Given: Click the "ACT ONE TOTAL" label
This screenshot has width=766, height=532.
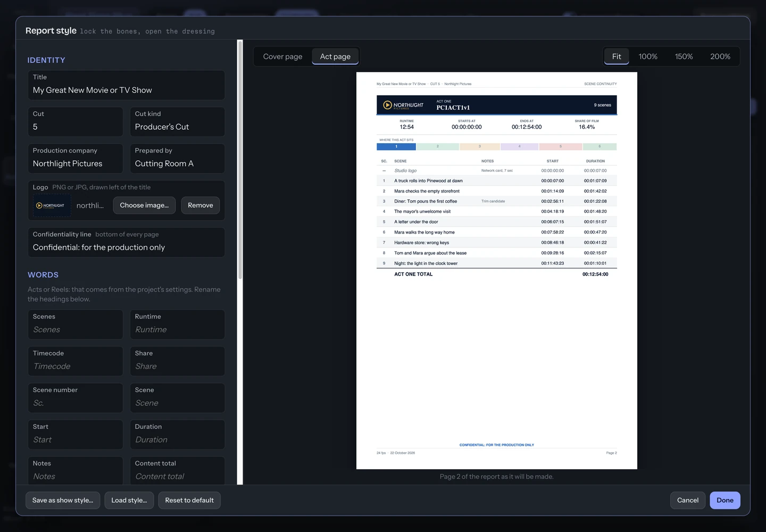Looking at the screenshot, I should (413, 275).
